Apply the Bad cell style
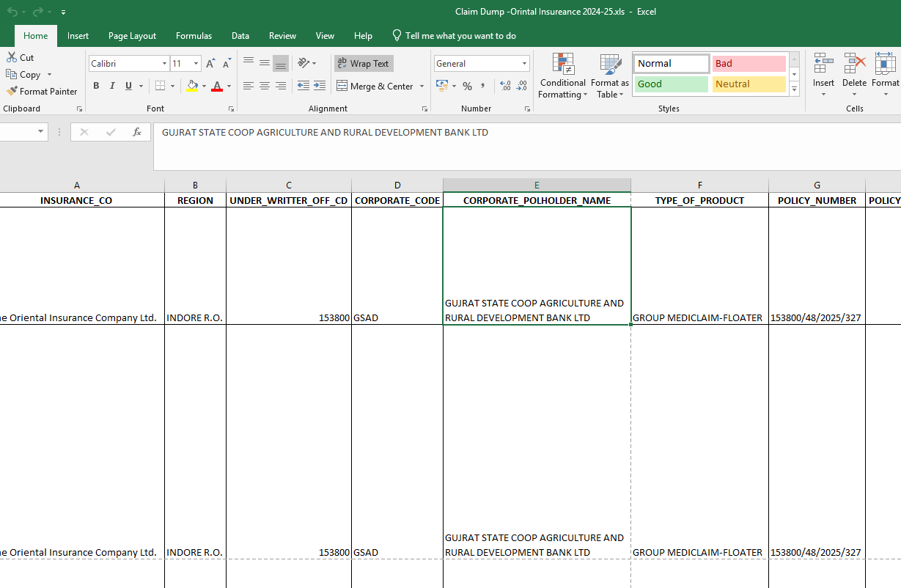Screen dimensions: 901x588 [x=749, y=64]
